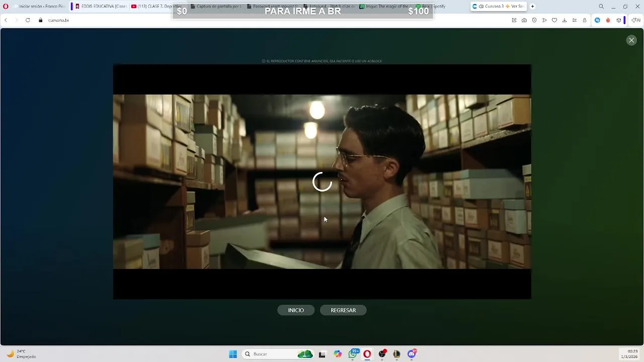Open the ad blocker shield icon

click(x=534, y=20)
